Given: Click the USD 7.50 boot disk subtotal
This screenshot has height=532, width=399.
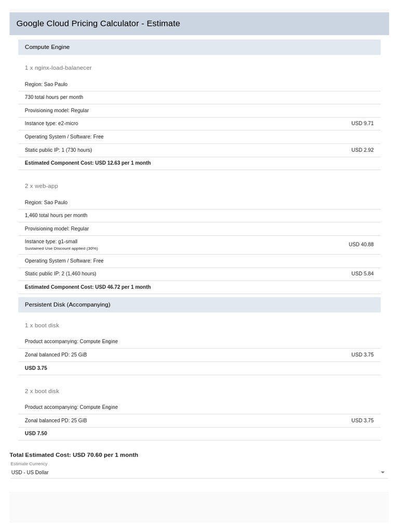Looking at the screenshot, I should coord(36,433).
